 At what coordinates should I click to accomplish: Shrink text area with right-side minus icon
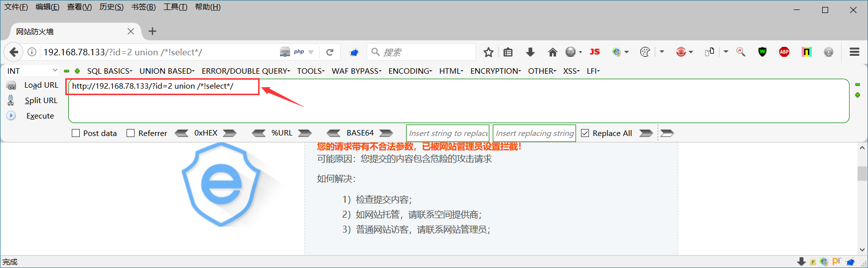(x=858, y=85)
